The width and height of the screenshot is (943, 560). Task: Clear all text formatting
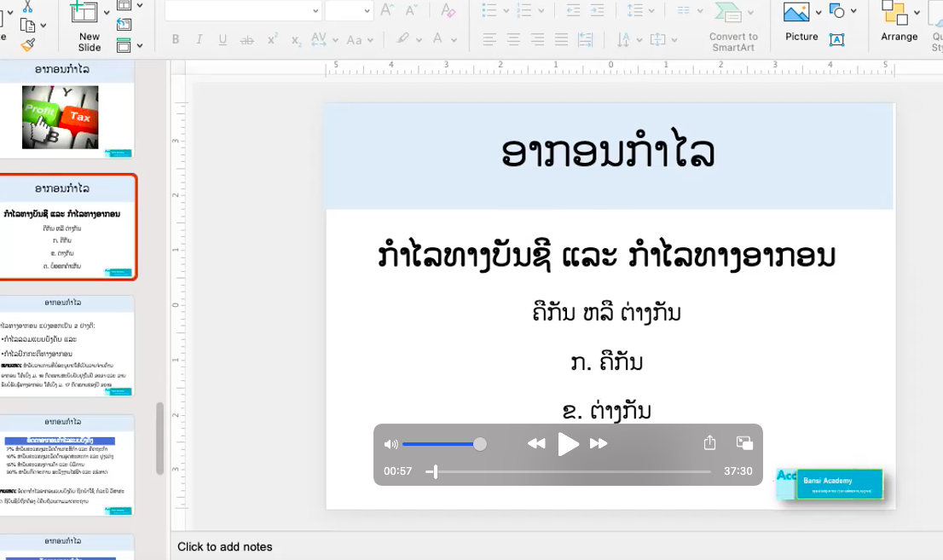(448, 10)
